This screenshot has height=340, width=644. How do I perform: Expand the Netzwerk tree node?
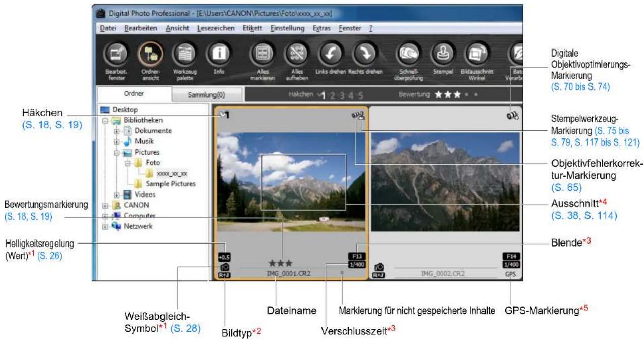[x=105, y=226]
